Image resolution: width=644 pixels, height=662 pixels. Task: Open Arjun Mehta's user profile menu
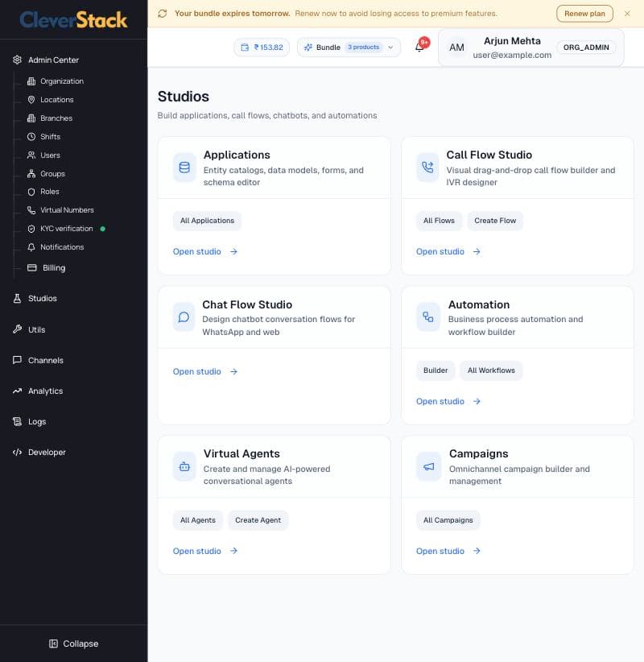531,48
